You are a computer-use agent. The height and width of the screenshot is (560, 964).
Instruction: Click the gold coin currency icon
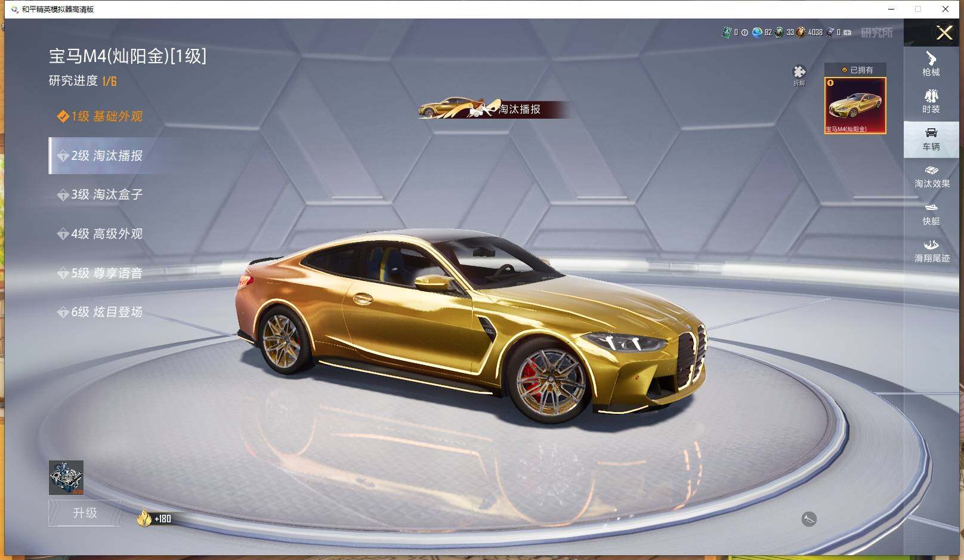coord(801,32)
